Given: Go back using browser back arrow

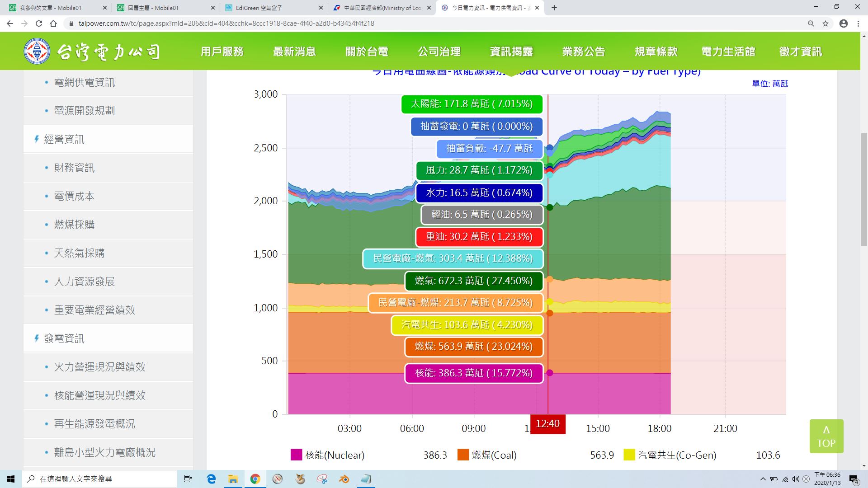Looking at the screenshot, I should click(10, 23).
